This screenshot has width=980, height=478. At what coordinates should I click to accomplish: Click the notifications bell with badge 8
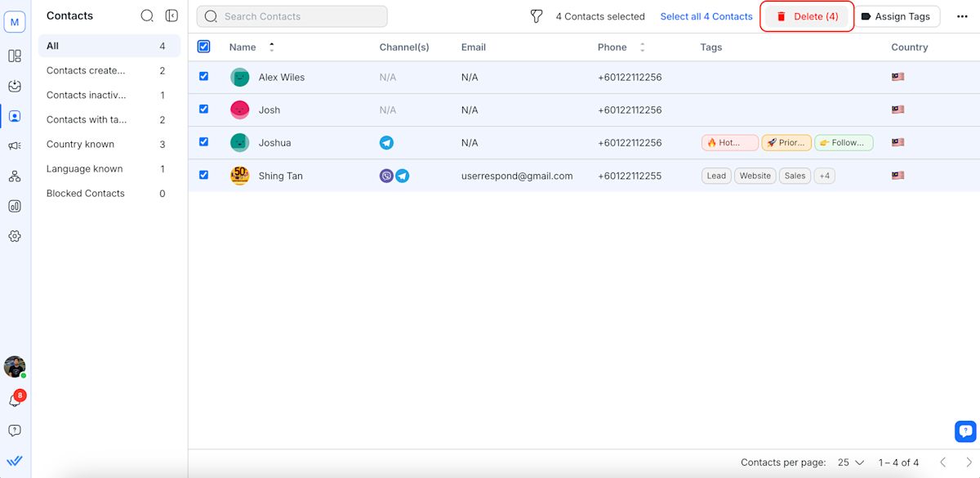15,400
